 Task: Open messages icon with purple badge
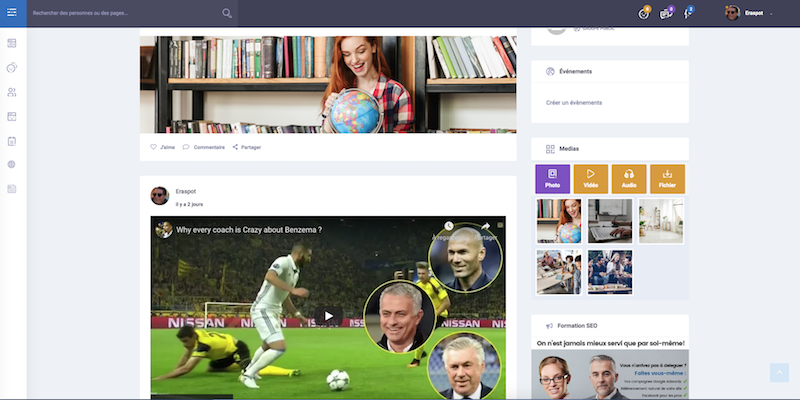click(666, 13)
